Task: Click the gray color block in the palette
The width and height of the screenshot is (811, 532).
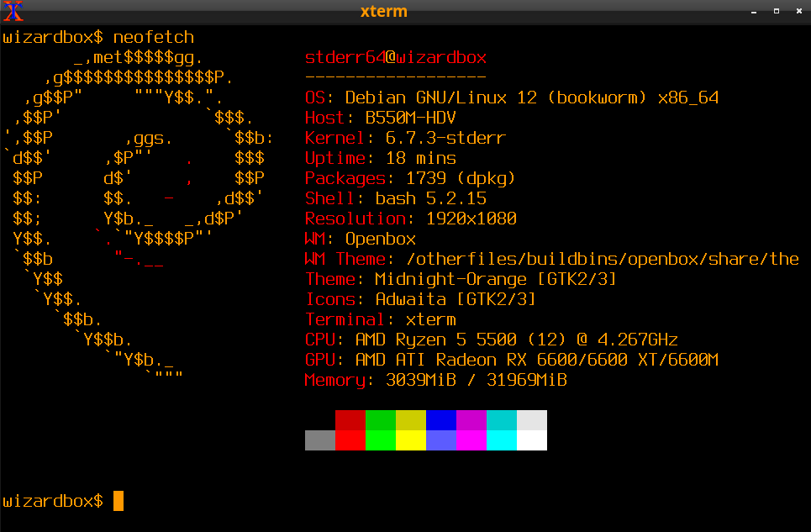Action: pos(319,440)
